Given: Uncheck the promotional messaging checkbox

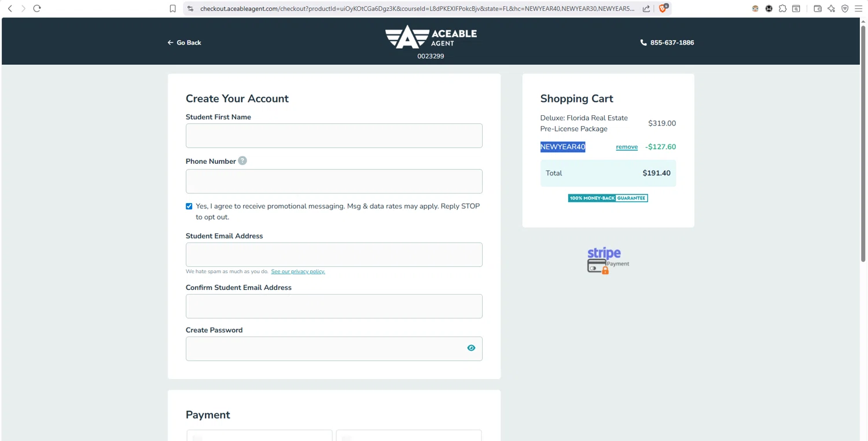Looking at the screenshot, I should (189, 206).
